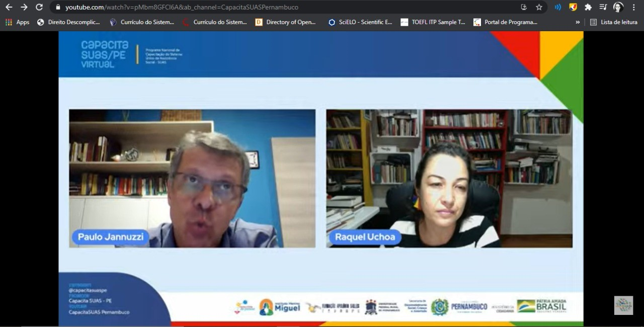
Task: Open the blue sound waves extension
Action: pos(558,7)
